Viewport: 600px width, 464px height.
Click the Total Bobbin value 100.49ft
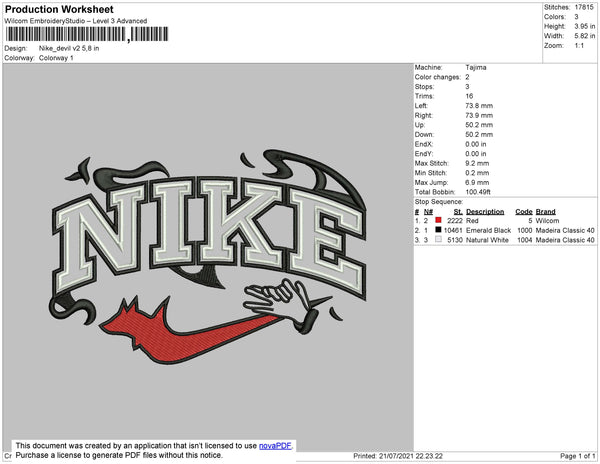tap(478, 192)
